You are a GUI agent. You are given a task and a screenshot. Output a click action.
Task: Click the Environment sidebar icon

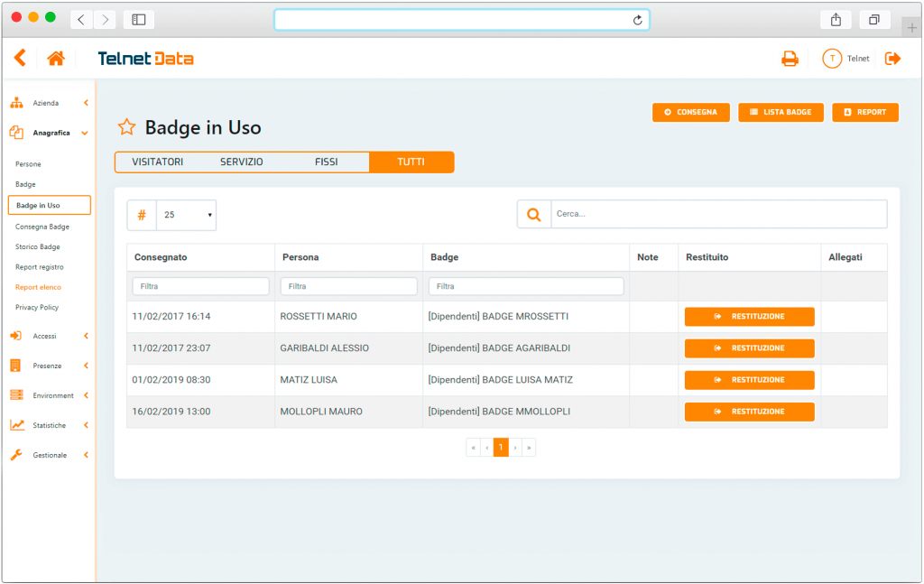coord(16,394)
